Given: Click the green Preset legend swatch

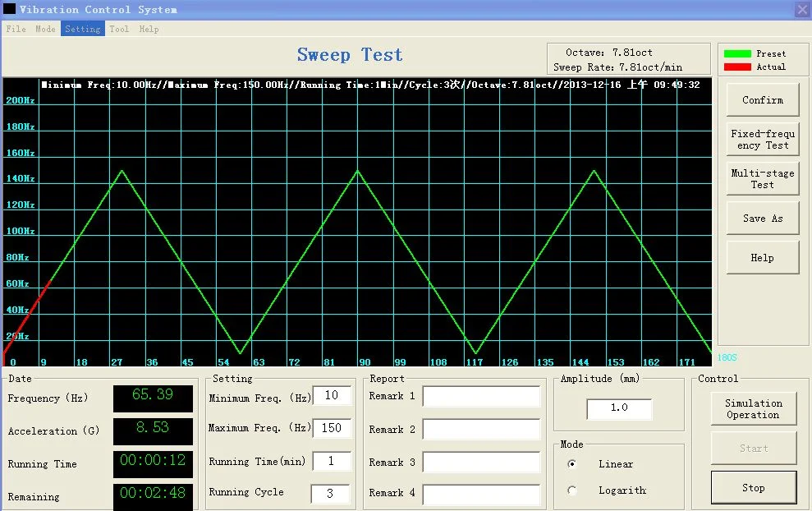Looking at the screenshot, I should click(x=737, y=54).
